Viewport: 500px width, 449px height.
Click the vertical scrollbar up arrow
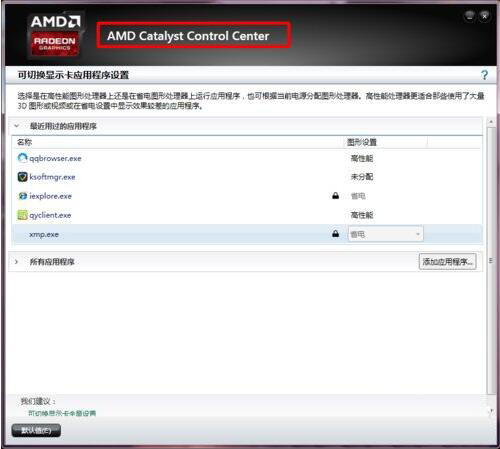(491, 122)
